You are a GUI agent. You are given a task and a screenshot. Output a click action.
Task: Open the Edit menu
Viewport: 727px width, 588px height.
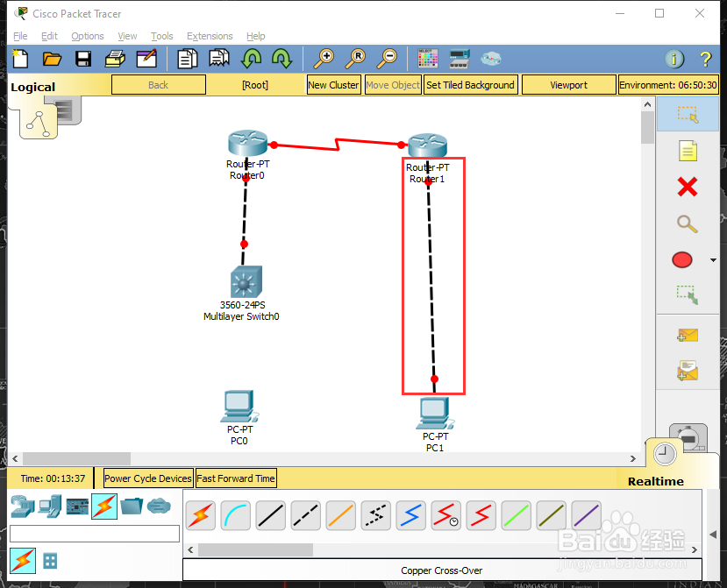49,36
